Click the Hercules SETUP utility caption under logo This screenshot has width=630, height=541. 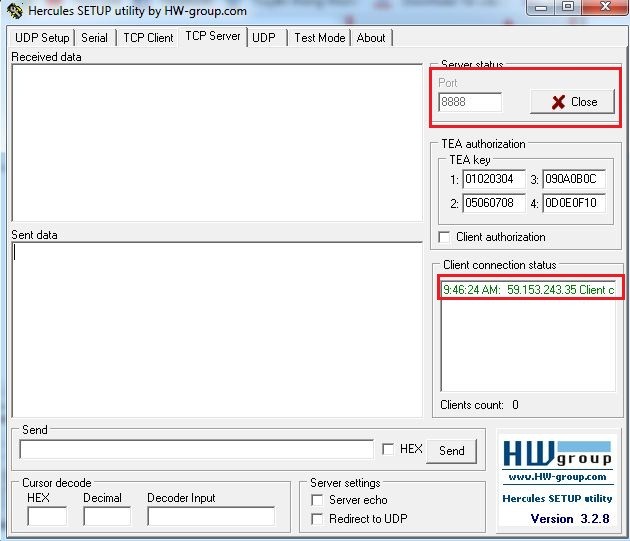point(557,498)
